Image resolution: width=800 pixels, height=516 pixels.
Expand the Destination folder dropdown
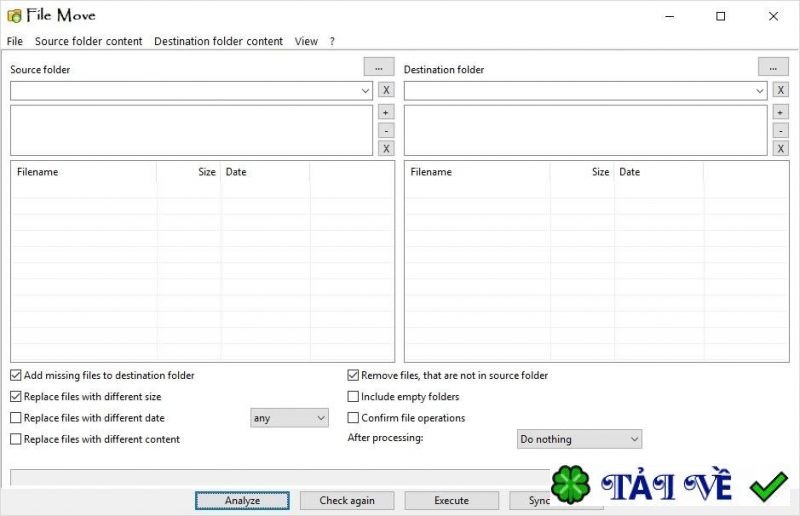coord(760,91)
